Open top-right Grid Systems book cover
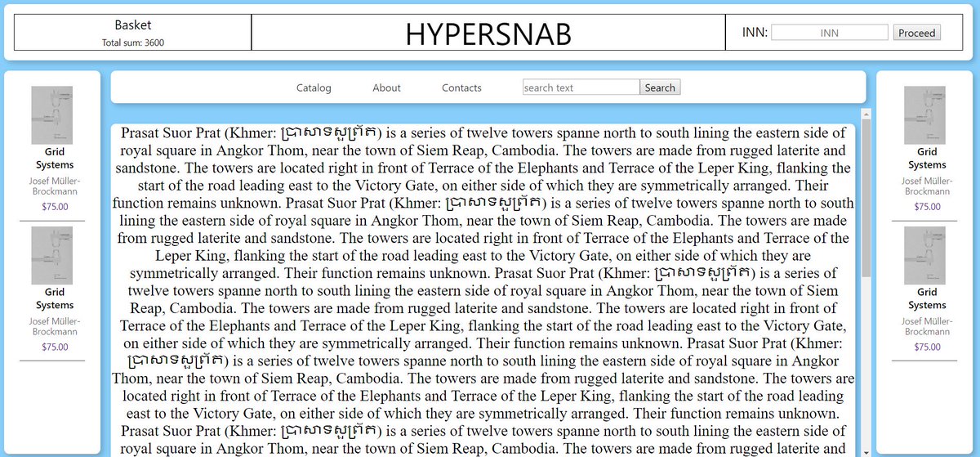The width and height of the screenshot is (980, 457). coord(924,115)
